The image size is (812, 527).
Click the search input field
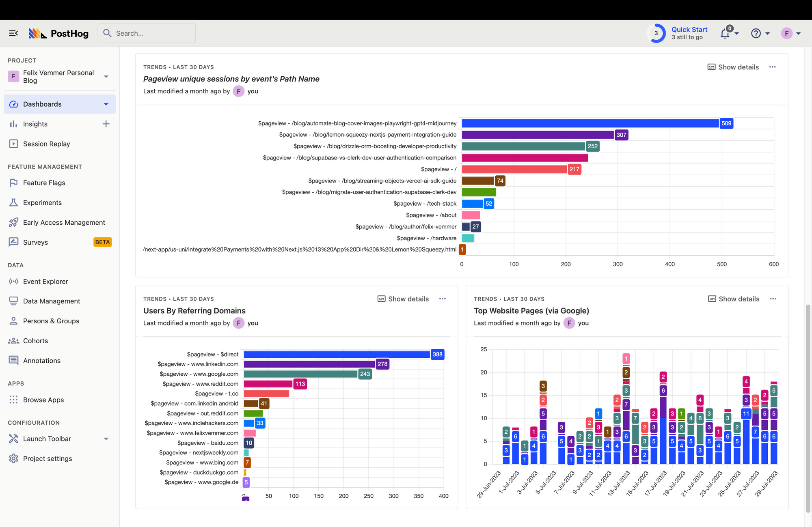tap(146, 33)
